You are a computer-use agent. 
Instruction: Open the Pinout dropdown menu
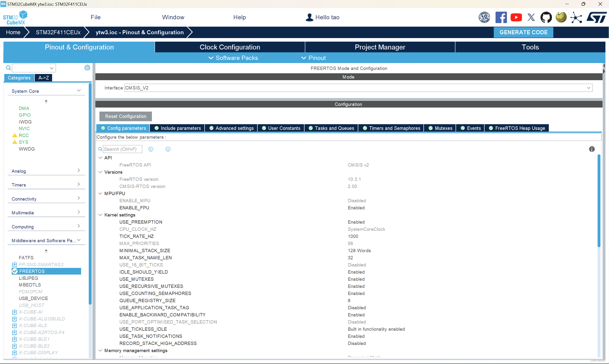pos(314,58)
